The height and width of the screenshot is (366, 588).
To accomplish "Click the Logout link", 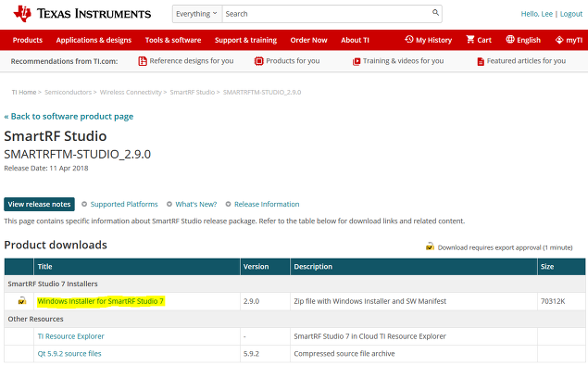I will 571,14.
